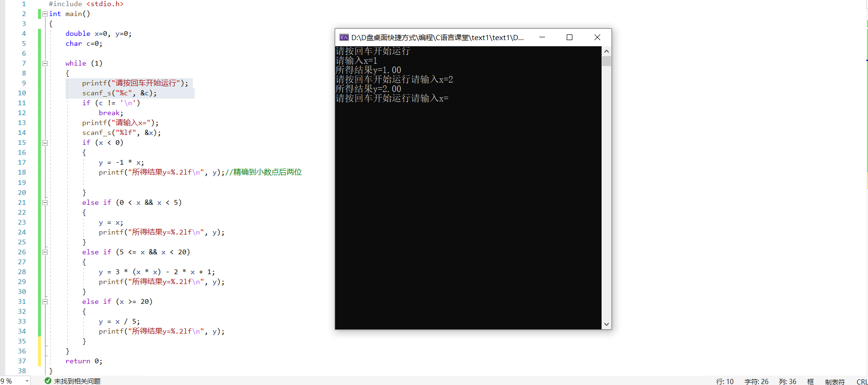This screenshot has height=385, width=868.
Task: Collapse the else if (0 < x && x < 5) block
Action: point(45,202)
